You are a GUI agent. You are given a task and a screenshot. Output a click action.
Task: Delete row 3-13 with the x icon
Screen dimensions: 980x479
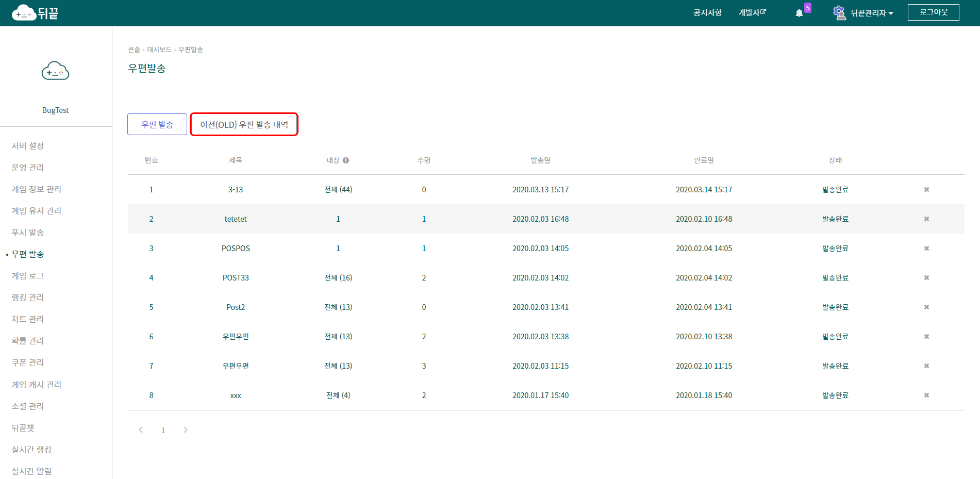pyautogui.click(x=926, y=190)
